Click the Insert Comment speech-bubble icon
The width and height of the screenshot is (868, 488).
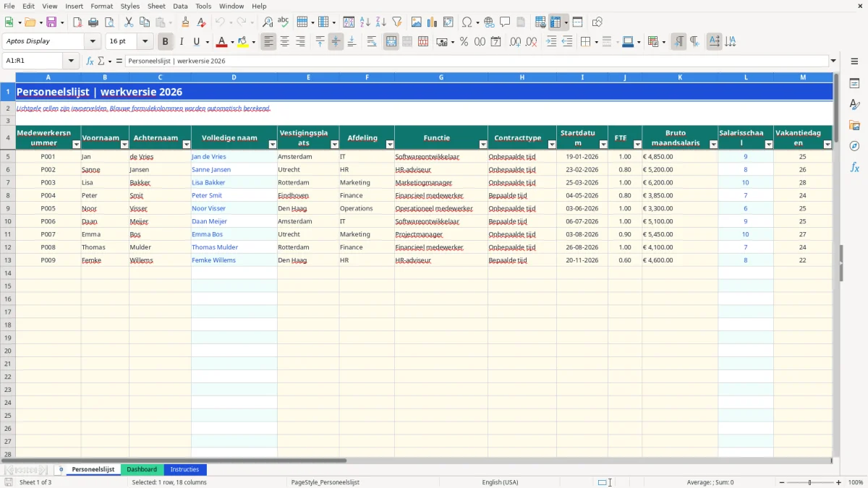pyautogui.click(x=505, y=22)
